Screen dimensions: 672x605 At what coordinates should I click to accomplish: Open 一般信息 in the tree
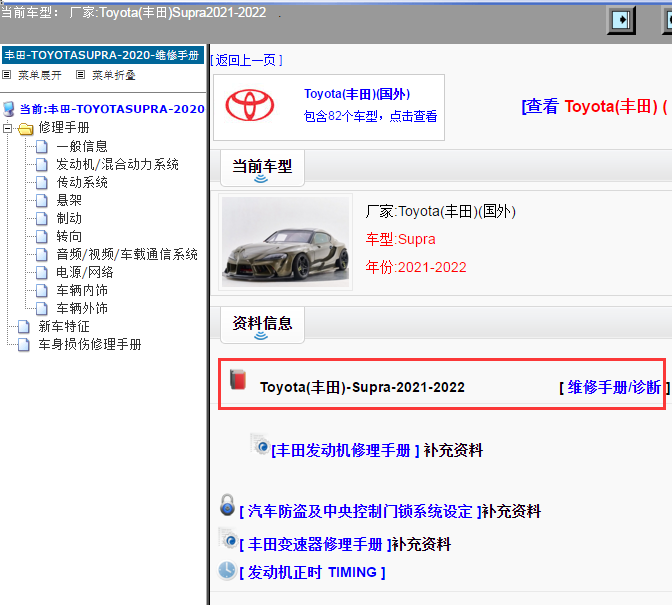[82, 147]
